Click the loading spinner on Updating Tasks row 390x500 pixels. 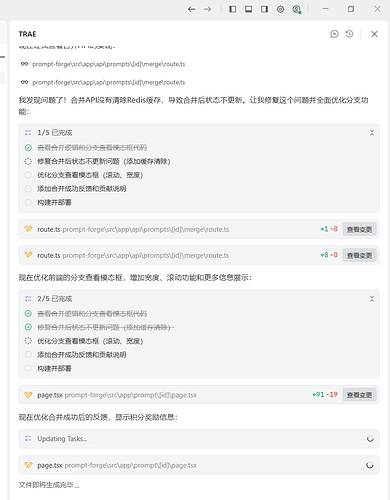point(370,439)
